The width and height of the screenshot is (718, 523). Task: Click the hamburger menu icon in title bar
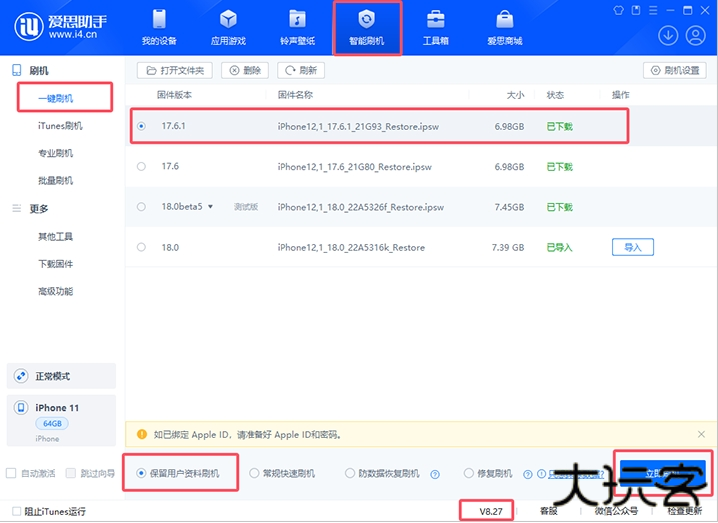click(653, 10)
